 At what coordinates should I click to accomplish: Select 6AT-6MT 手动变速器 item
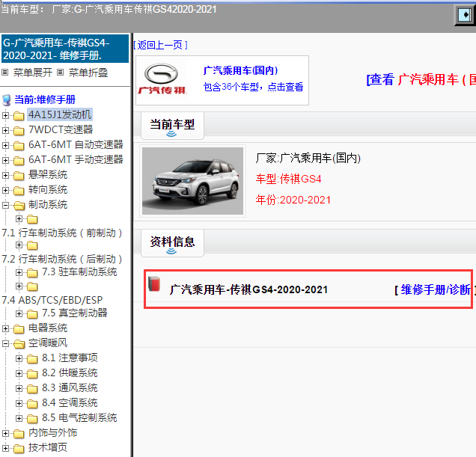coord(76,159)
